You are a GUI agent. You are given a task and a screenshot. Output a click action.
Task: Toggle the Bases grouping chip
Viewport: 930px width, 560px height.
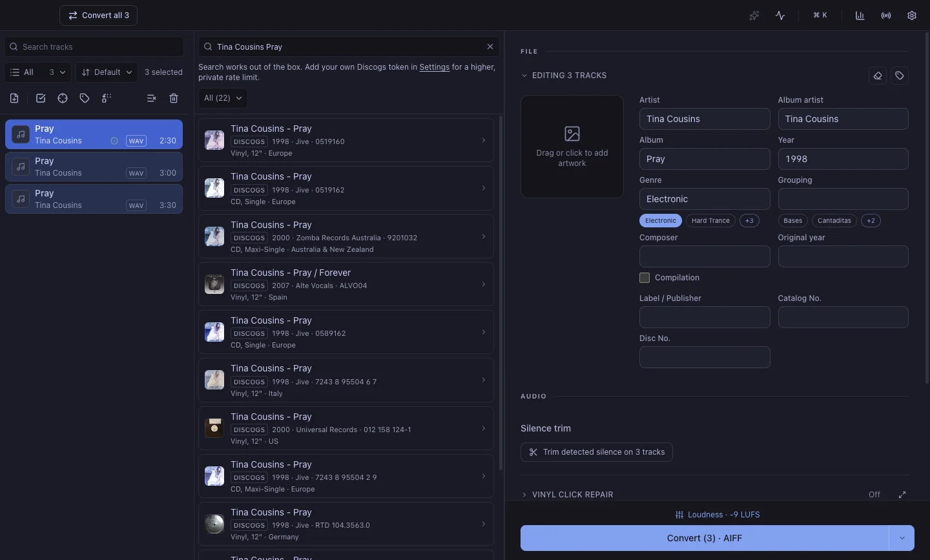[793, 221]
